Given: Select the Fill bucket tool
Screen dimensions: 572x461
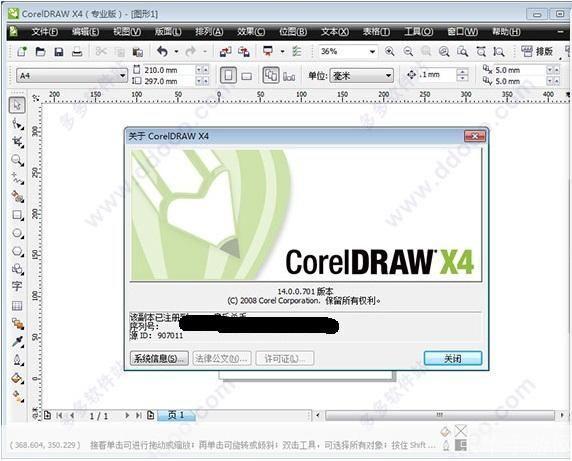Looking at the screenshot, I should 17,378.
